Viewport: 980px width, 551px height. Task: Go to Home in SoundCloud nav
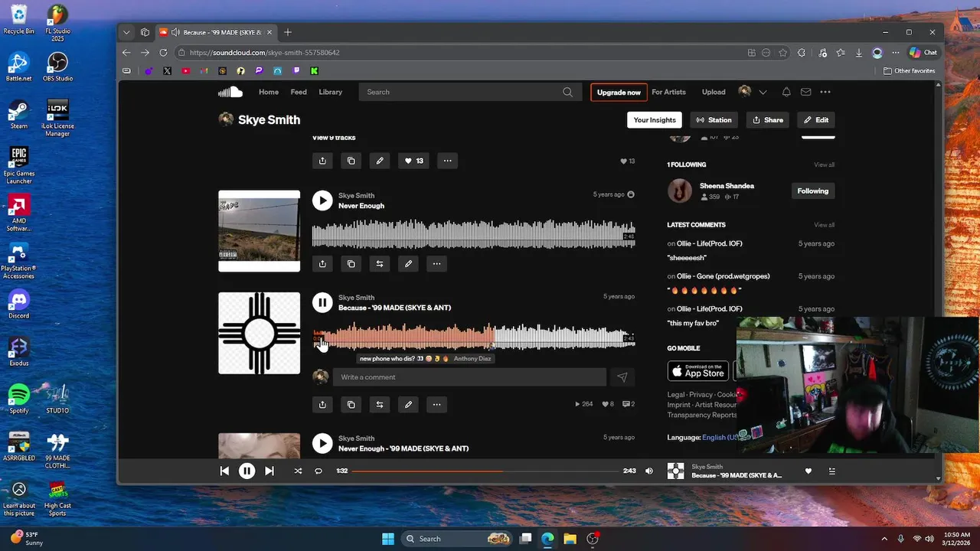pos(269,92)
